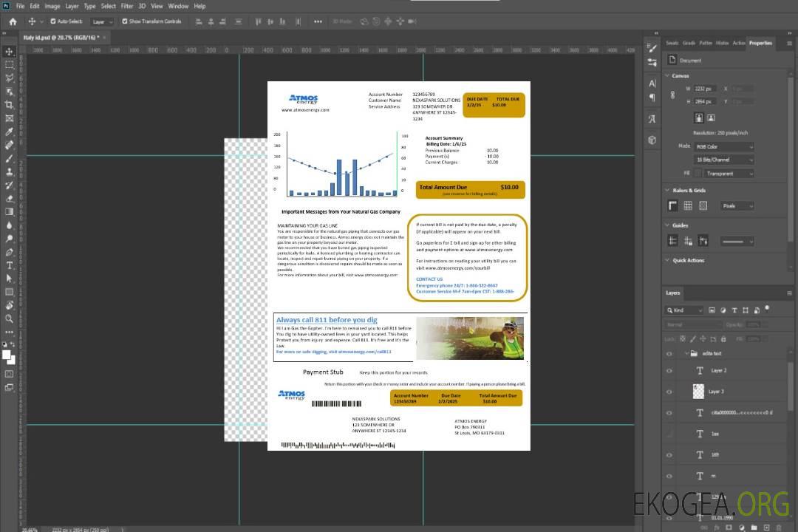Collapse the Canvas section
This screenshot has width=798, height=532.
point(667,75)
